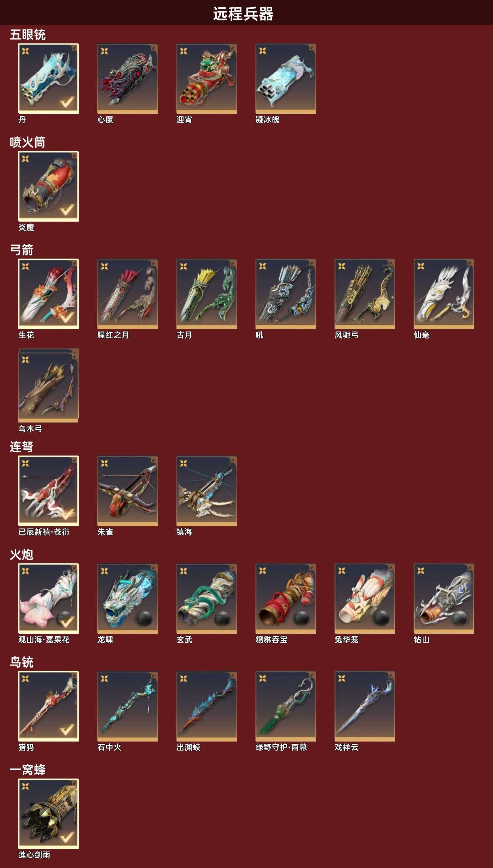Image resolution: width=493 pixels, height=868 pixels.
Task: Select the 心魔 five-eye gun skin
Action: coord(127,79)
